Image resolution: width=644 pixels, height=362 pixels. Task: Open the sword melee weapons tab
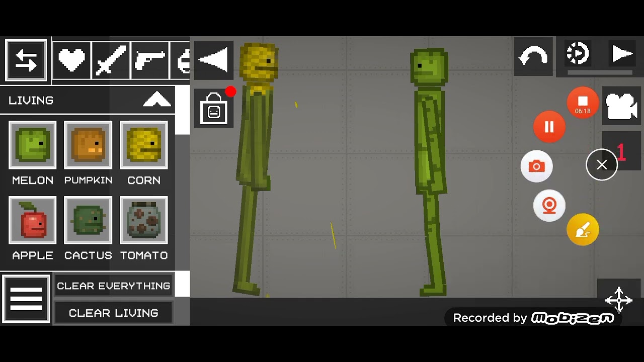(x=111, y=60)
